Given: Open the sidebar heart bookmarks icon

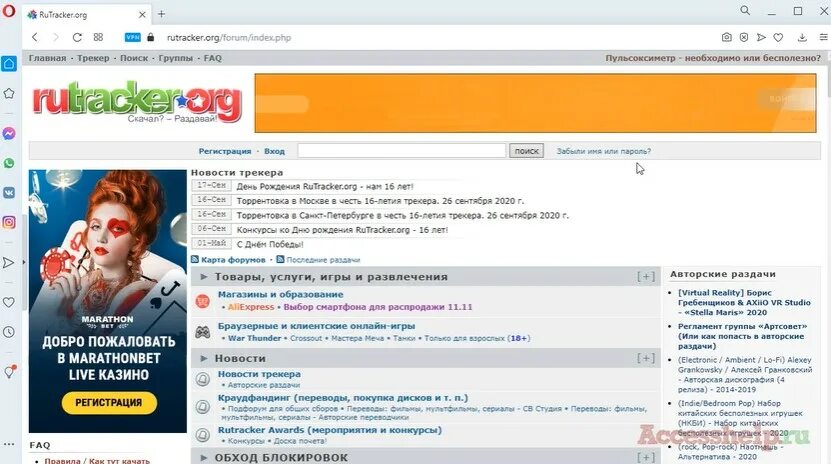Looking at the screenshot, I should click(x=9, y=302).
